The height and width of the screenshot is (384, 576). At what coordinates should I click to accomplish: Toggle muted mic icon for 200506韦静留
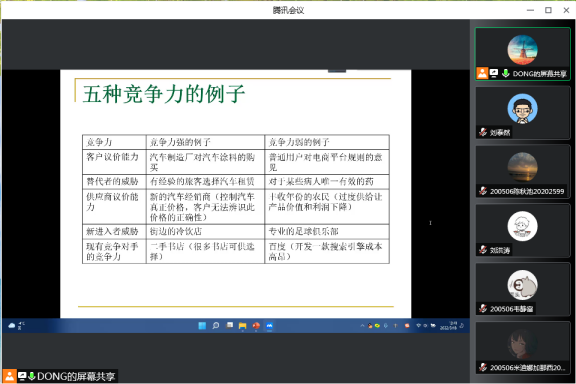pyautogui.click(x=483, y=309)
